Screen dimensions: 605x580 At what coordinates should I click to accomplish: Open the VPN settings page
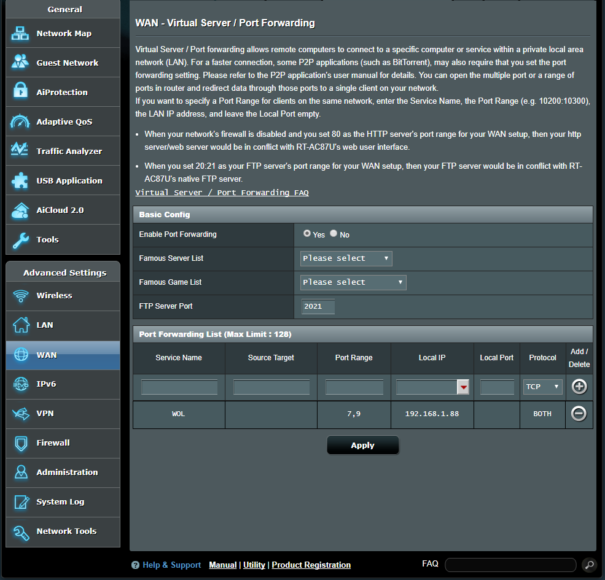[x=63, y=413]
